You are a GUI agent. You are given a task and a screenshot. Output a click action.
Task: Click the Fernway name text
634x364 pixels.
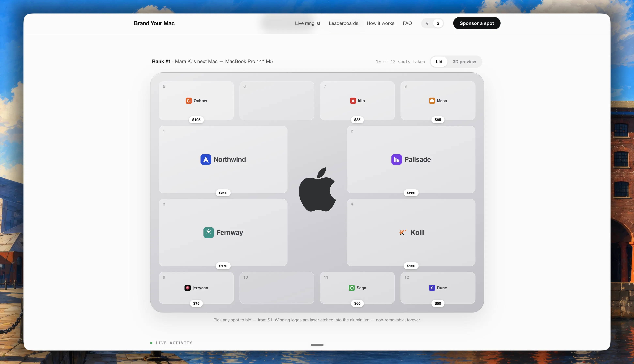tap(229, 233)
